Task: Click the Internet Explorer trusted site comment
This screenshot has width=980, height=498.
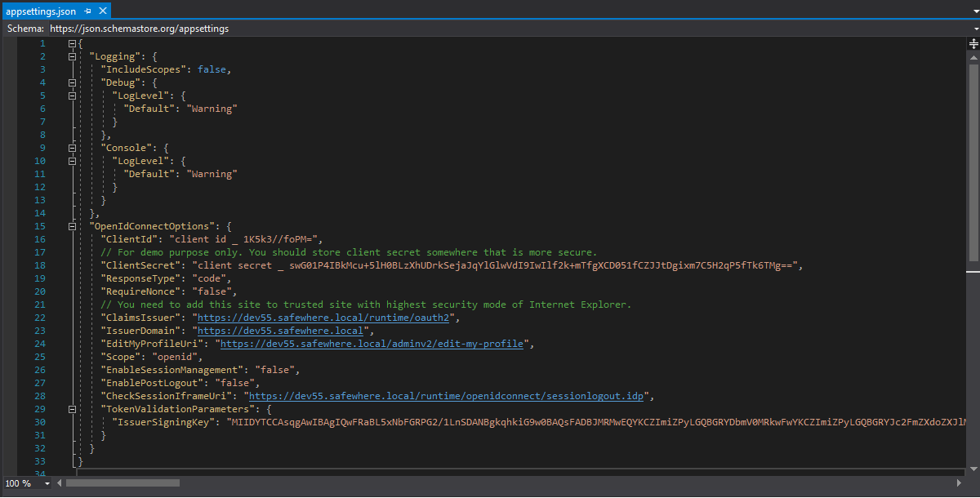Action: coord(366,305)
